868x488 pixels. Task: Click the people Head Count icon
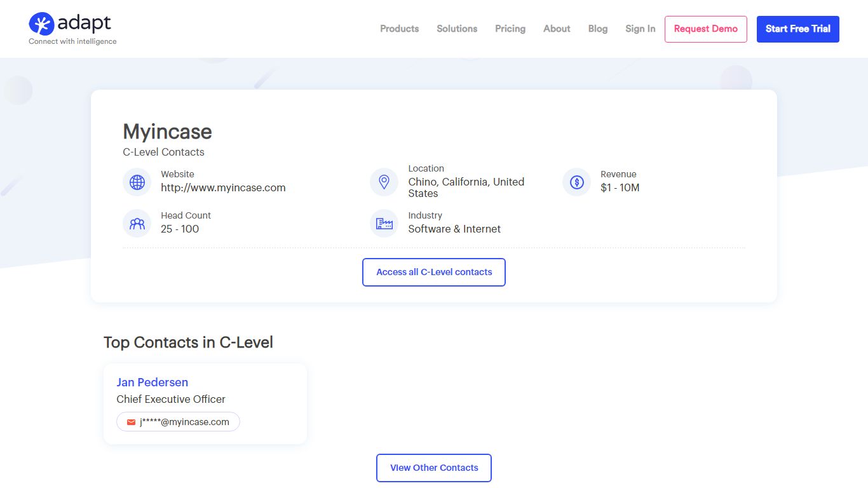[137, 224]
